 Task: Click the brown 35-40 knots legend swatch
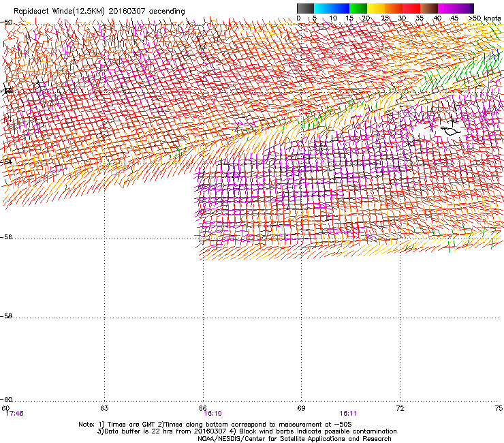tap(429, 8)
